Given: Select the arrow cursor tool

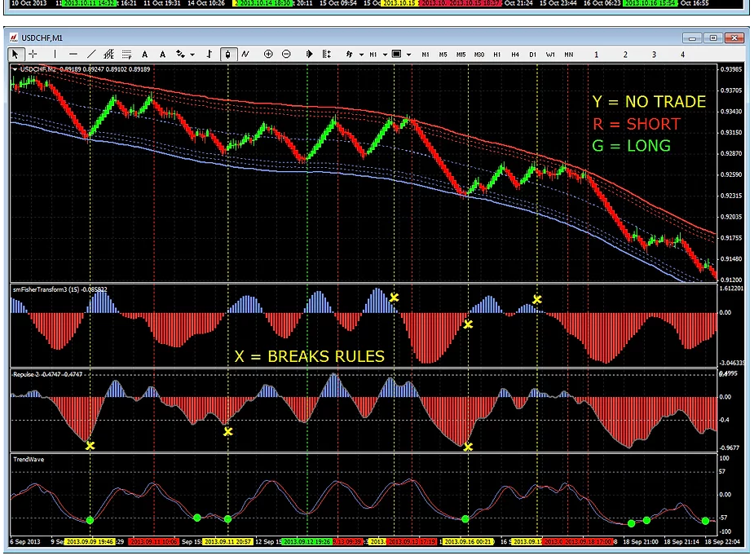Looking at the screenshot, I should 15,55.
